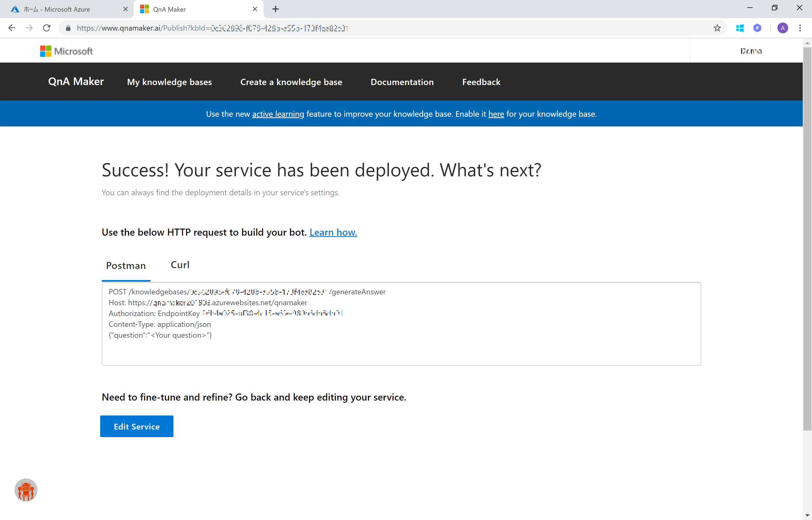Follow the active learning link
The width and height of the screenshot is (812, 520).
[278, 114]
